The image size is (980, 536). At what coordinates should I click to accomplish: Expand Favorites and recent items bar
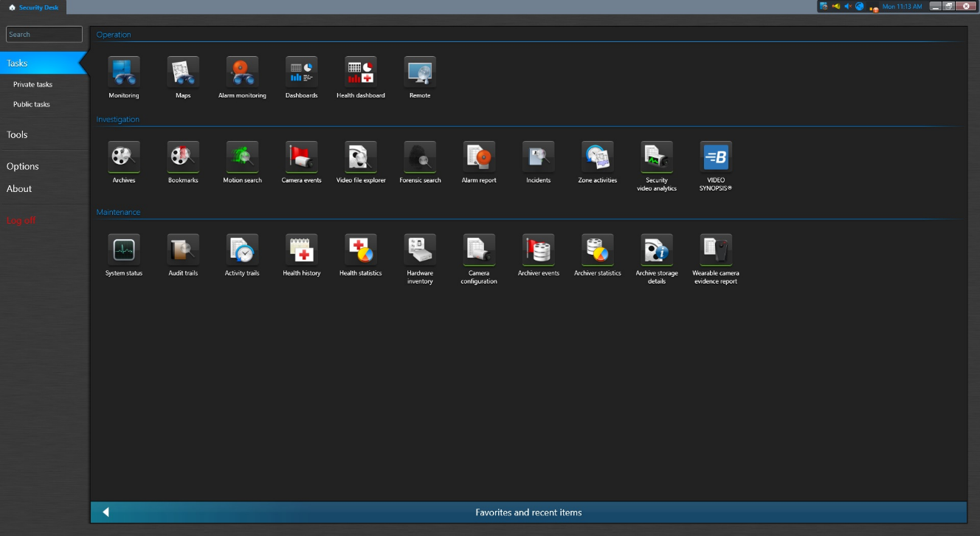[x=528, y=512]
